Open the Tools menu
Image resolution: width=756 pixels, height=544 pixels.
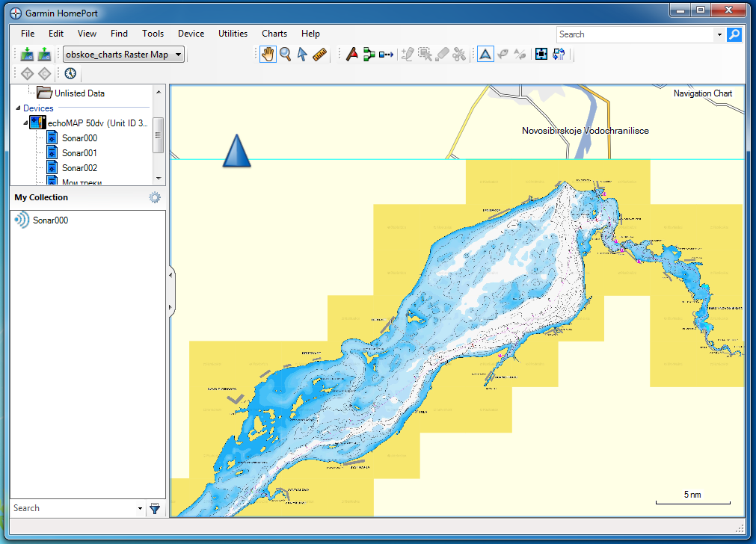click(153, 34)
